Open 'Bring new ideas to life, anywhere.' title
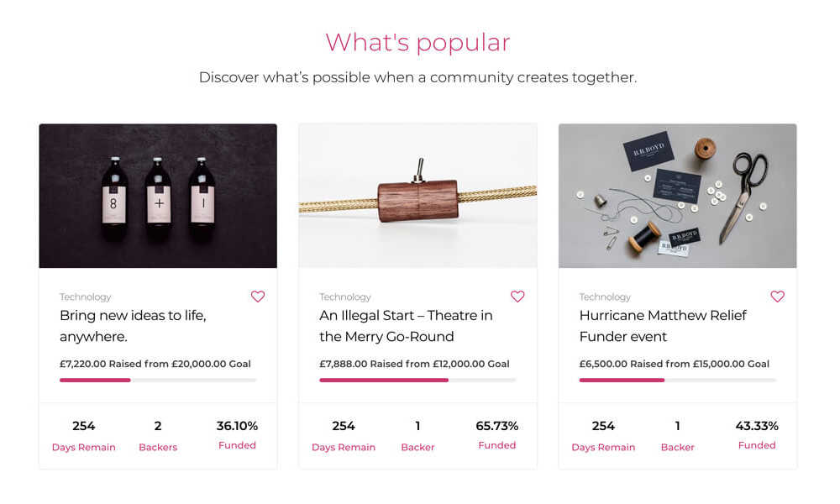 click(x=133, y=326)
